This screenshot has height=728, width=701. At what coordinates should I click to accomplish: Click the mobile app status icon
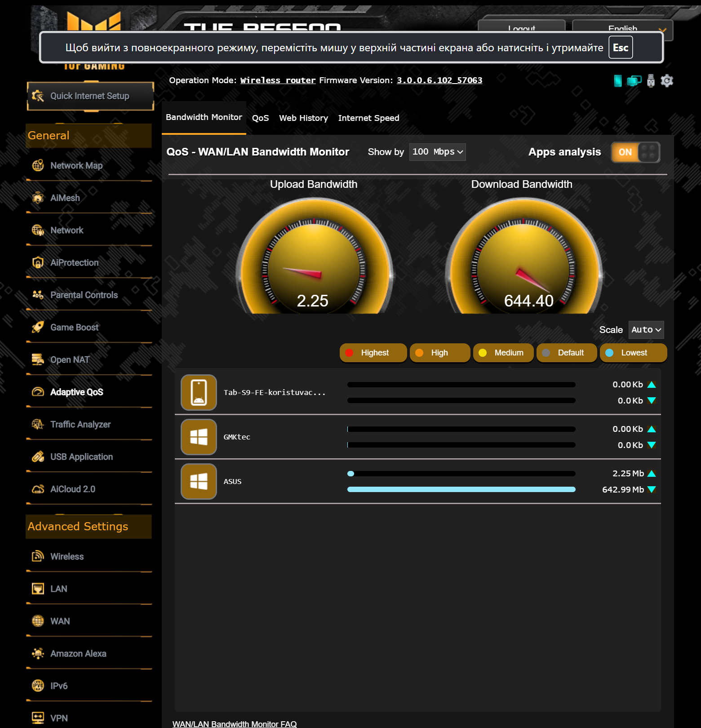618,81
